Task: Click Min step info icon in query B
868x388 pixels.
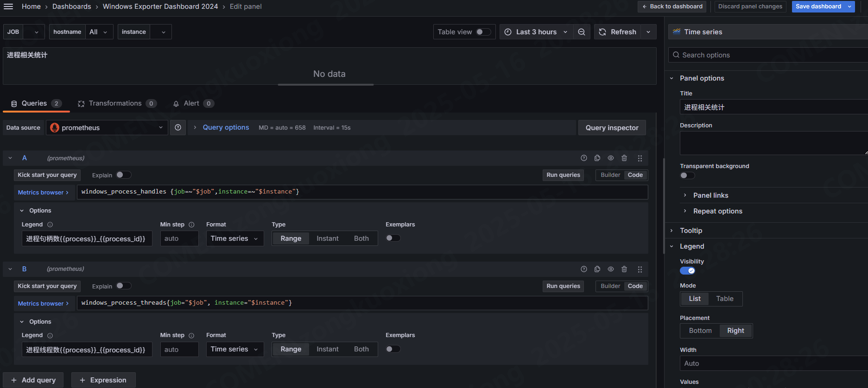Action: pyautogui.click(x=191, y=335)
